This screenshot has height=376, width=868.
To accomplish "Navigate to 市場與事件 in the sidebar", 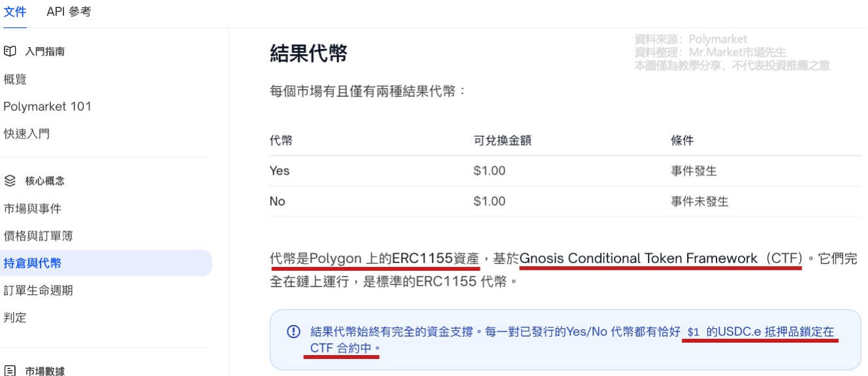I will (x=33, y=209).
